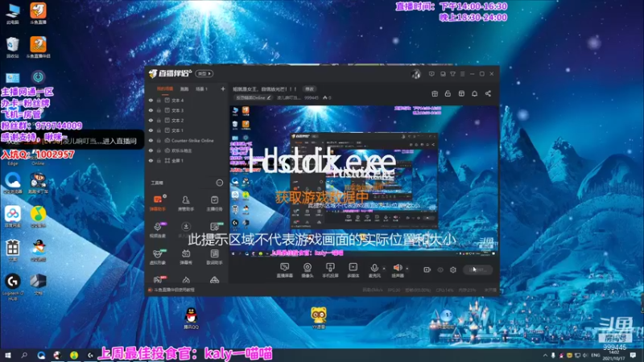The image size is (644, 362).
Task: Open the Logitech G HUB desktop shortcut
Action: [x=12, y=287]
